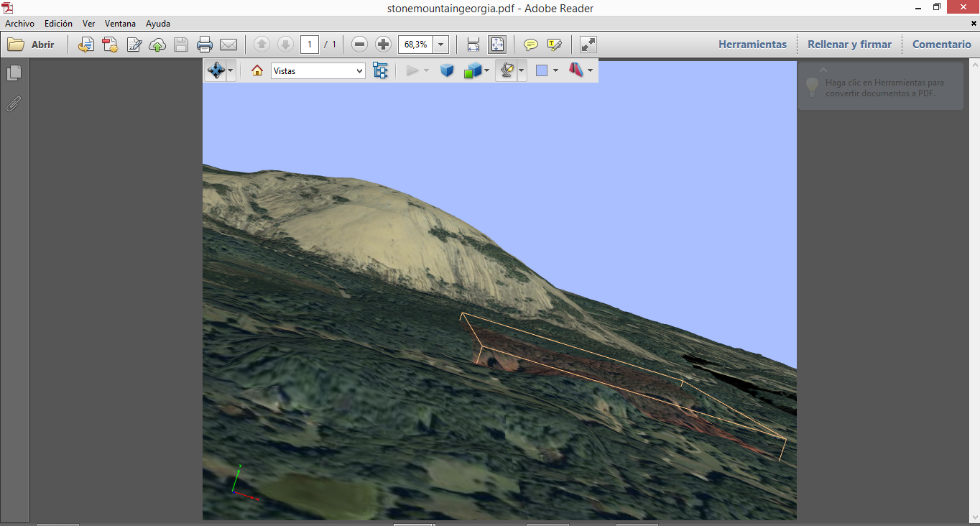Toggle the cross section tool
The height and width of the screenshot is (526, 980).
coord(577,70)
